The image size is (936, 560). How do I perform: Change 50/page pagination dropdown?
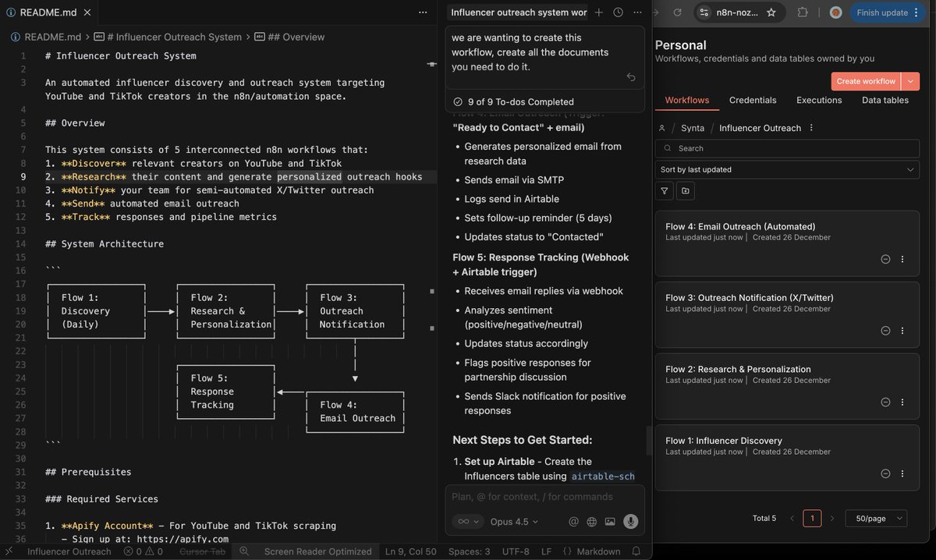(x=877, y=518)
